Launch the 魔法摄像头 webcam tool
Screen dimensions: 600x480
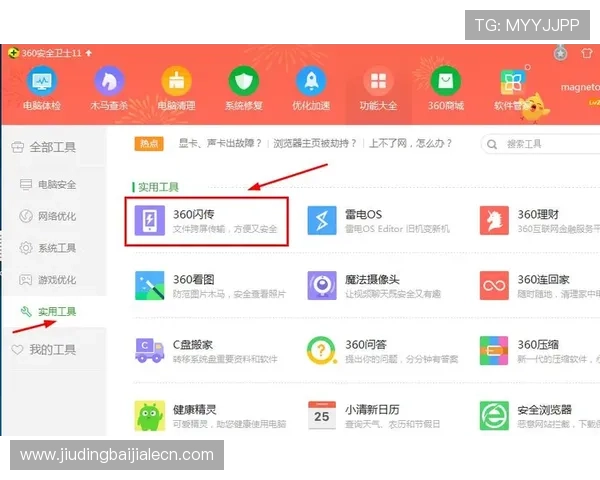(374, 286)
